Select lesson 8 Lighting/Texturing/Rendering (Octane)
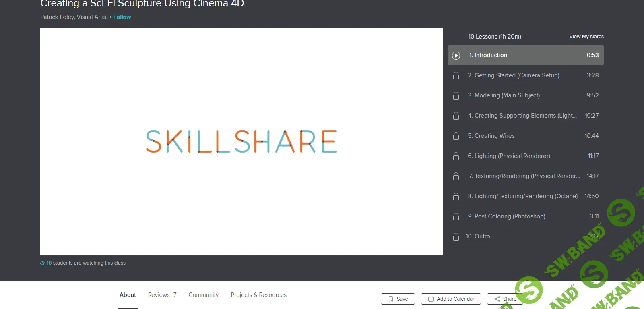The width and height of the screenshot is (644, 309). 522,196
